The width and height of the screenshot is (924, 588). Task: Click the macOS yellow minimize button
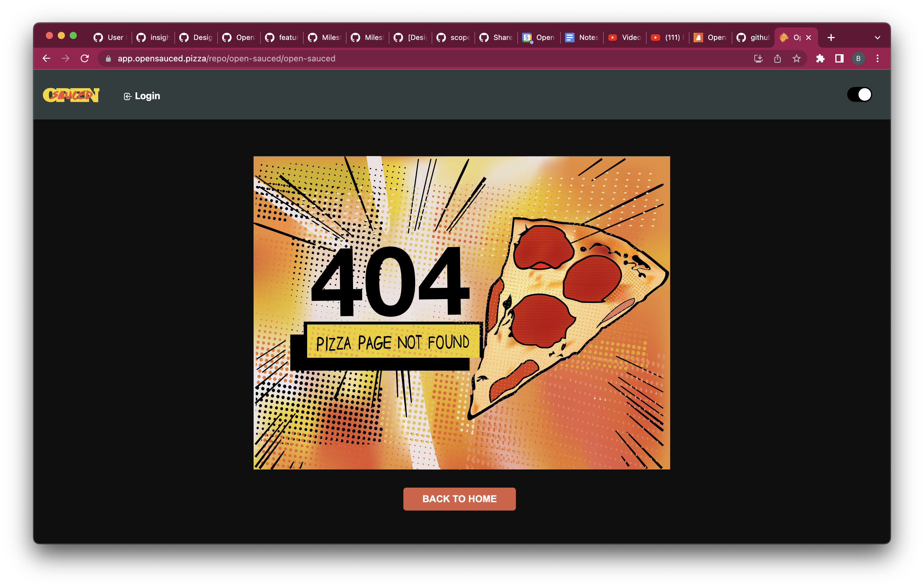click(x=61, y=36)
